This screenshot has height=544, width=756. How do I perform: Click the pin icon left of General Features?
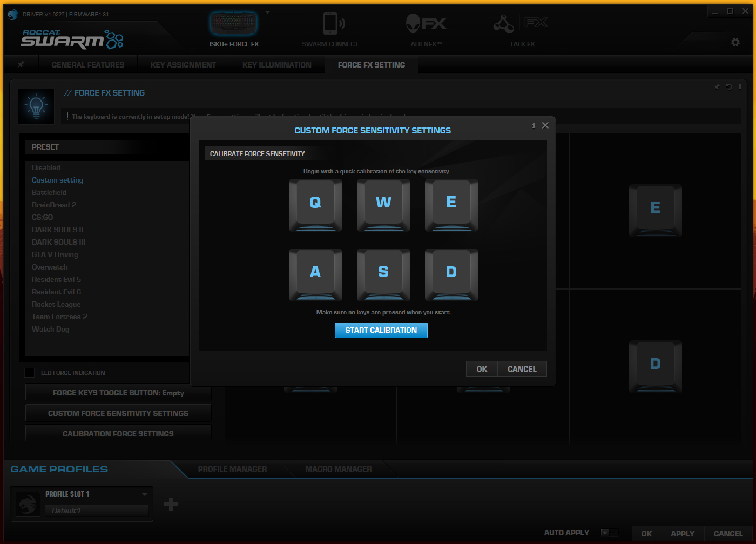pyautogui.click(x=21, y=64)
